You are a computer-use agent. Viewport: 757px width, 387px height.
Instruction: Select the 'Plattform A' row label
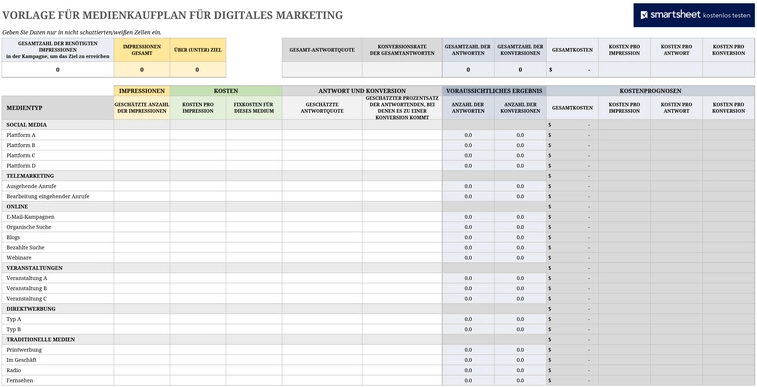coord(21,135)
